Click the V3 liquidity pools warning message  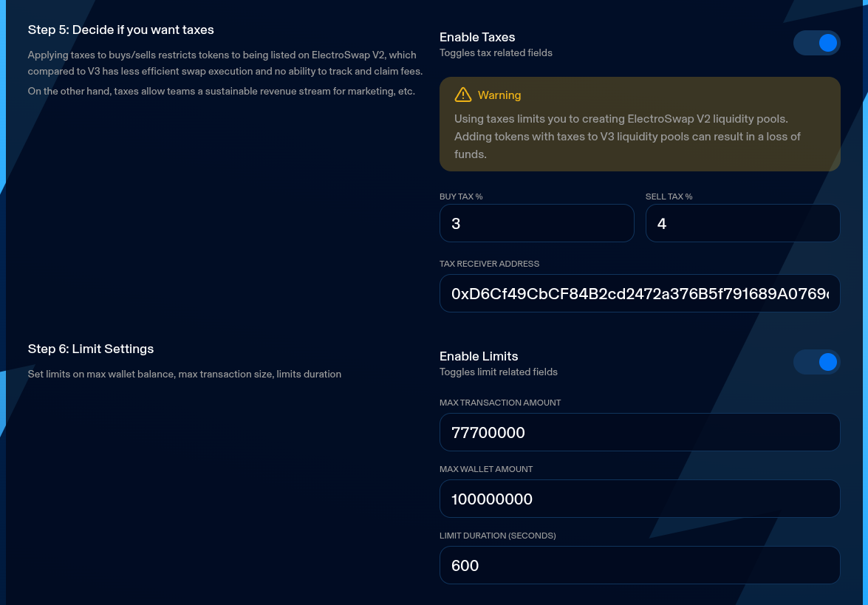pos(627,137)
